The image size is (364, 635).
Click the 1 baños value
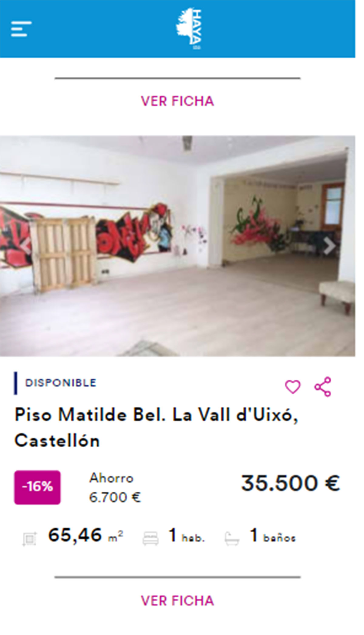(272, 535)
